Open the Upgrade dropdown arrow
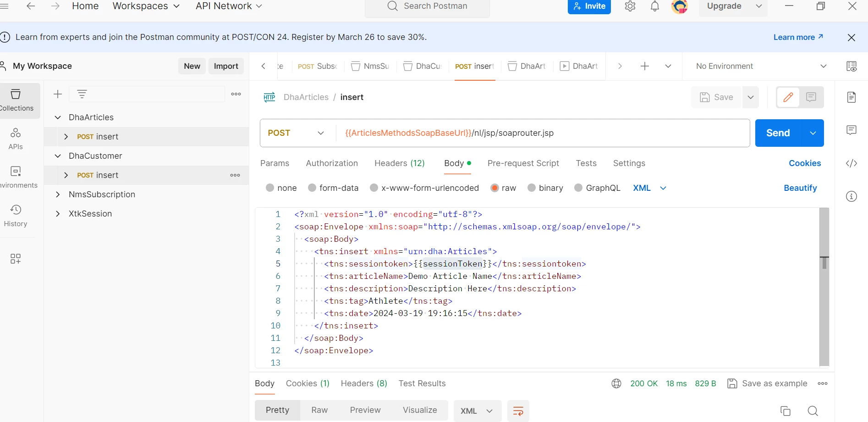The height and width of the screenshot is (422, 868). 759,6
